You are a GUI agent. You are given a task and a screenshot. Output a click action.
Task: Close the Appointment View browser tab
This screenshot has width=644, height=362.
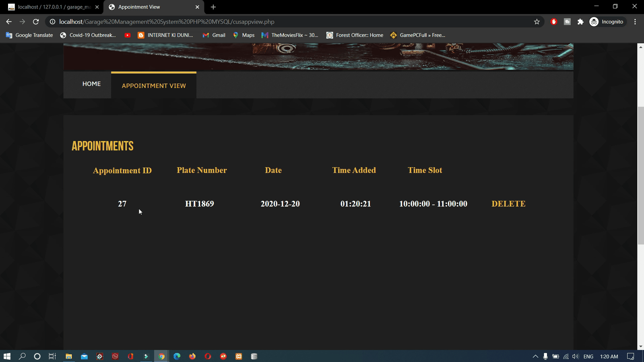[197, 7]
